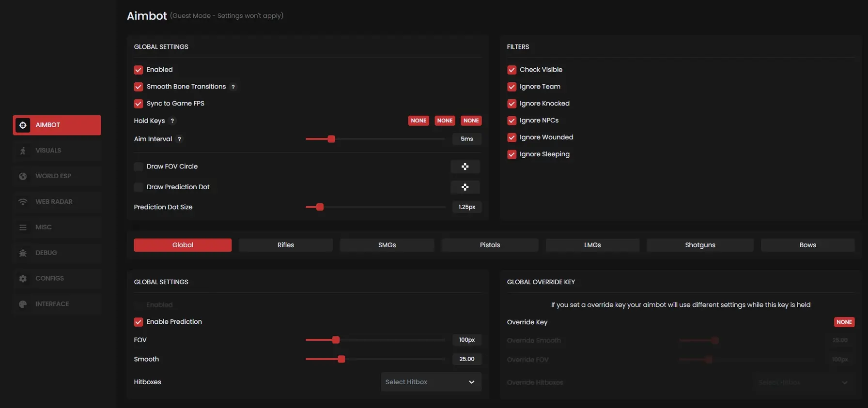Open Configs via the gear icon
Viewport: 868px width, 408px height.
click(23, 278)
